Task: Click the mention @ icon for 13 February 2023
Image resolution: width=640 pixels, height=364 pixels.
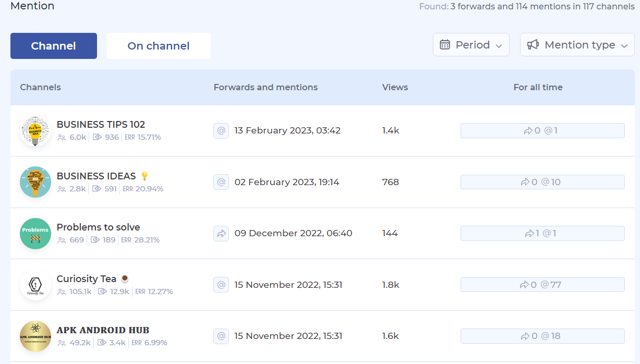Action: [221, 130]
